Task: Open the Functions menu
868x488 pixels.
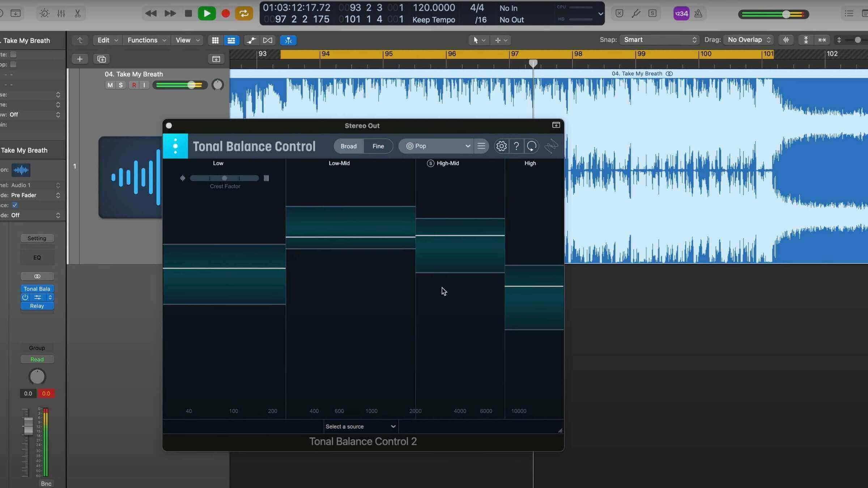Action: click(146, 40)
